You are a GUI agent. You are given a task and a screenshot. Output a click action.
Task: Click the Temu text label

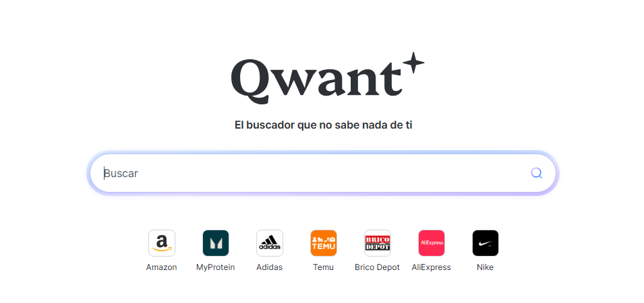[323, 267]
